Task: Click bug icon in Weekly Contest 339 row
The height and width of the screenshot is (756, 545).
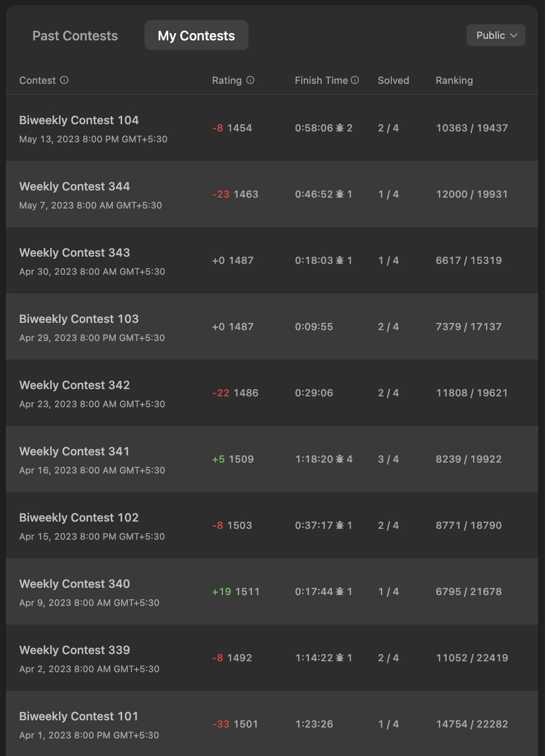Action: [340, 658]
